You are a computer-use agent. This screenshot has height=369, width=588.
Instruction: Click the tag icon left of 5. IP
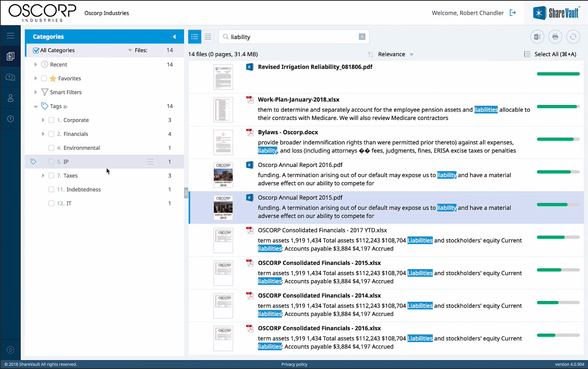(33, 162)
